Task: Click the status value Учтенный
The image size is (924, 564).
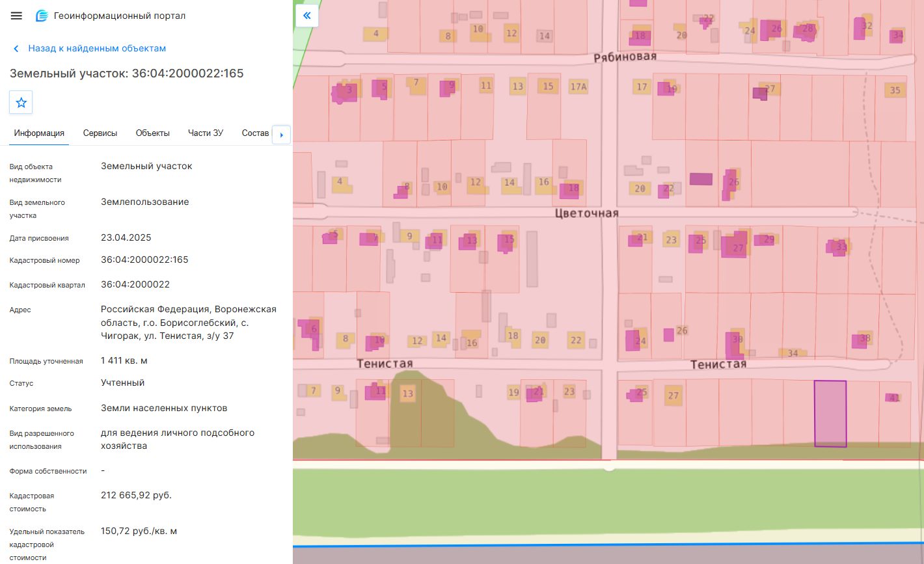Action: point(123,383)
